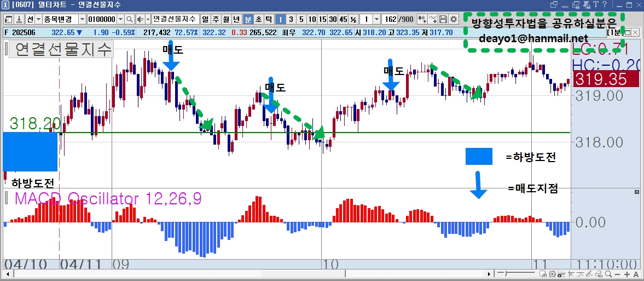Screen dimensions: 644x281
Task: Select the 15 minute interval button
Action: [322, 19]
